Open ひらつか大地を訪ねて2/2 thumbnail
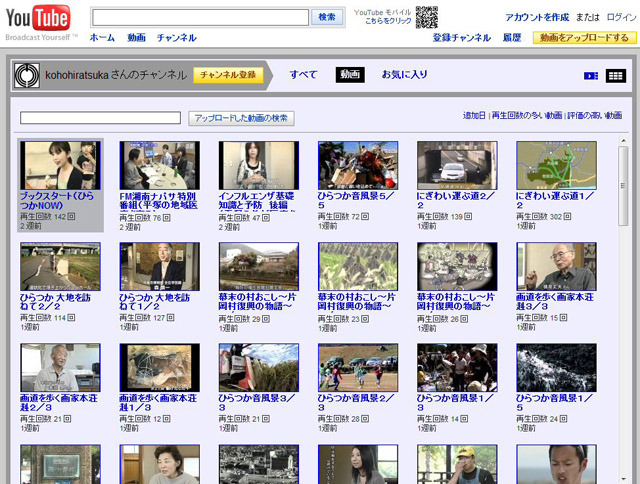Viewport: 640px width, 484px height. (60, 266)
